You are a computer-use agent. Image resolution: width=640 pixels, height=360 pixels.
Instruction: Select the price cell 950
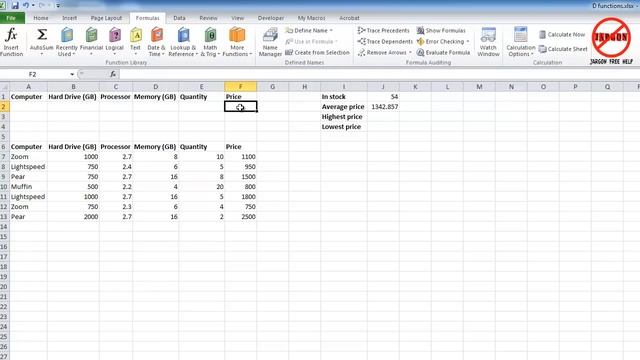[240, 167]
